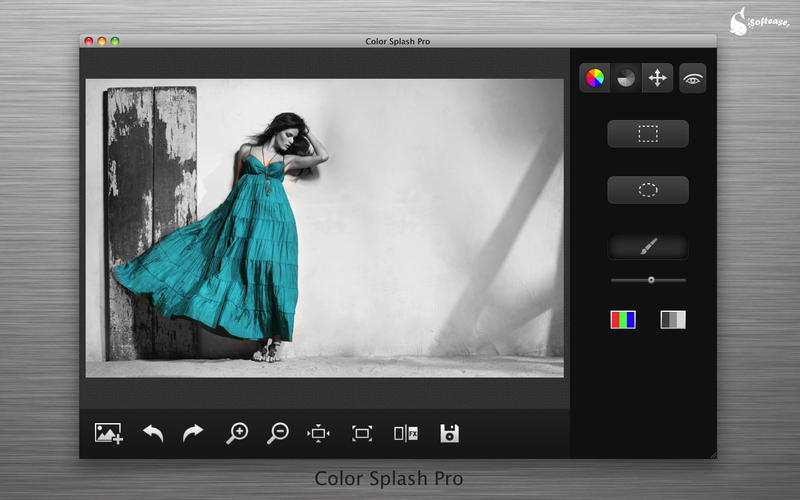This screenshot has width=800, height=500.
Task: Select the paint brush tool
Action: [x=648, y=246]
